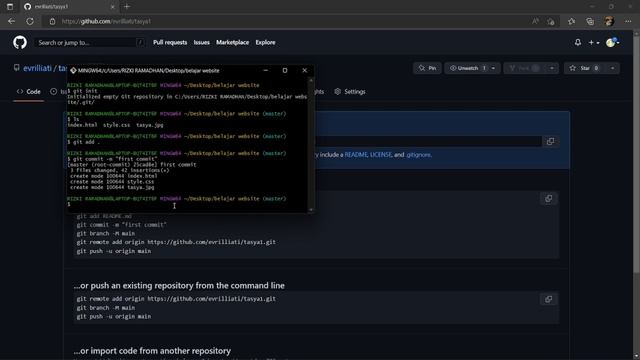Screen dimensions: 640x360
Task: Open Issues in GitHub header
Action: point(201,42)
